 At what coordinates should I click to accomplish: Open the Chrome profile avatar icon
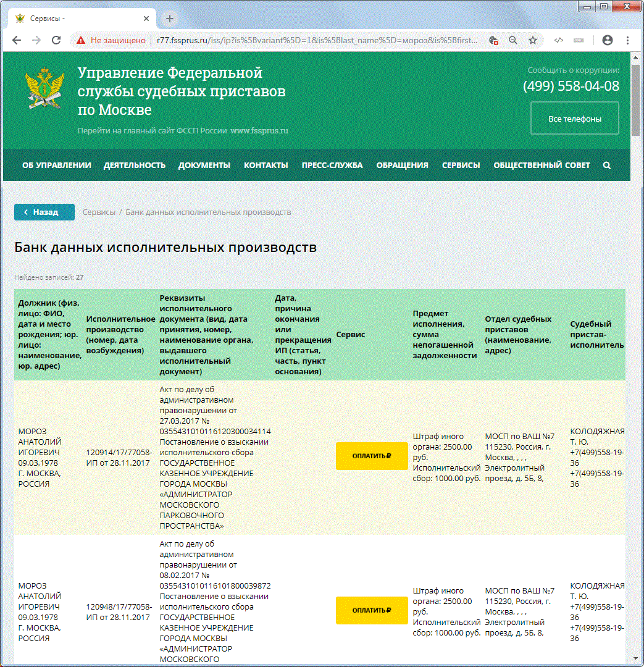click(608, 40)
